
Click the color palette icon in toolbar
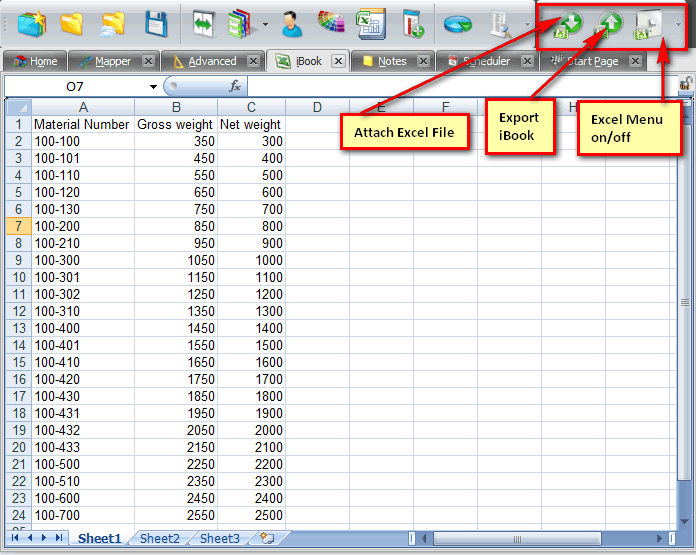point(330,23)
